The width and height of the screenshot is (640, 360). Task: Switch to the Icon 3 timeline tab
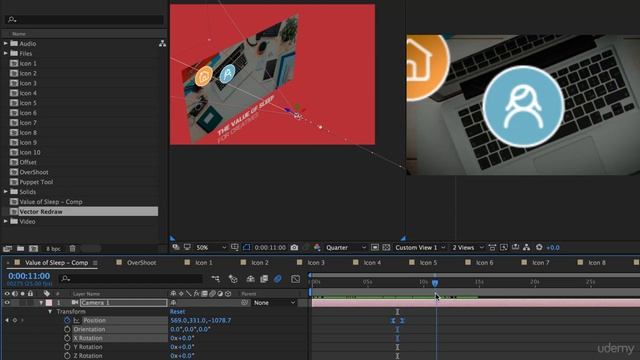[x=316, y=263]
